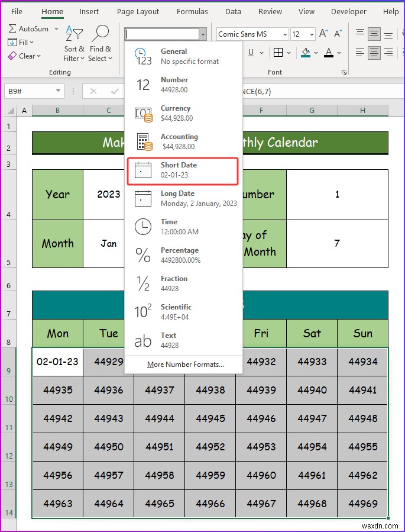Screen dimensions: 405x532
Task: Expand Clear dropdown arrow
Action: coord(38,56)
